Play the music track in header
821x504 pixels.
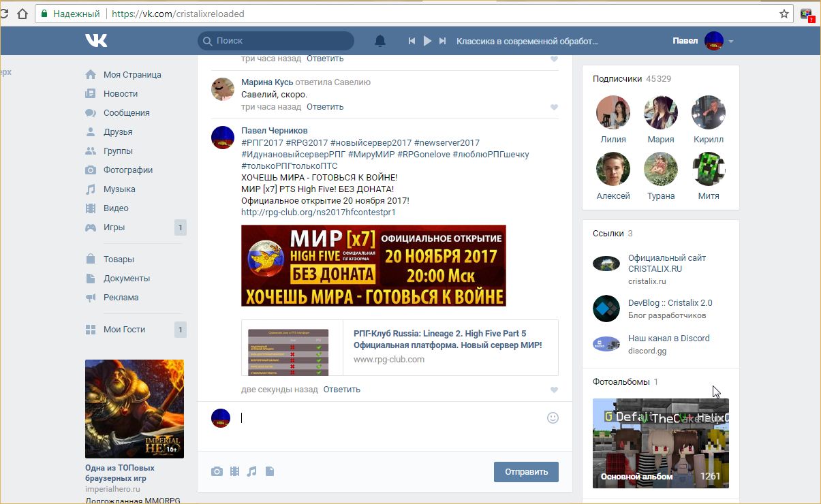427,42
